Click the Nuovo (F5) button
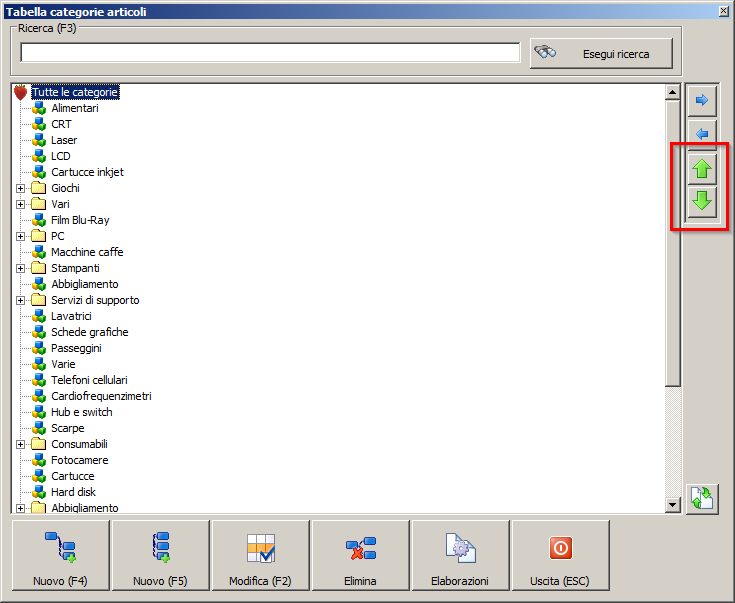The height and width of the screenshot is (603, 735). (x=160, y=555)
